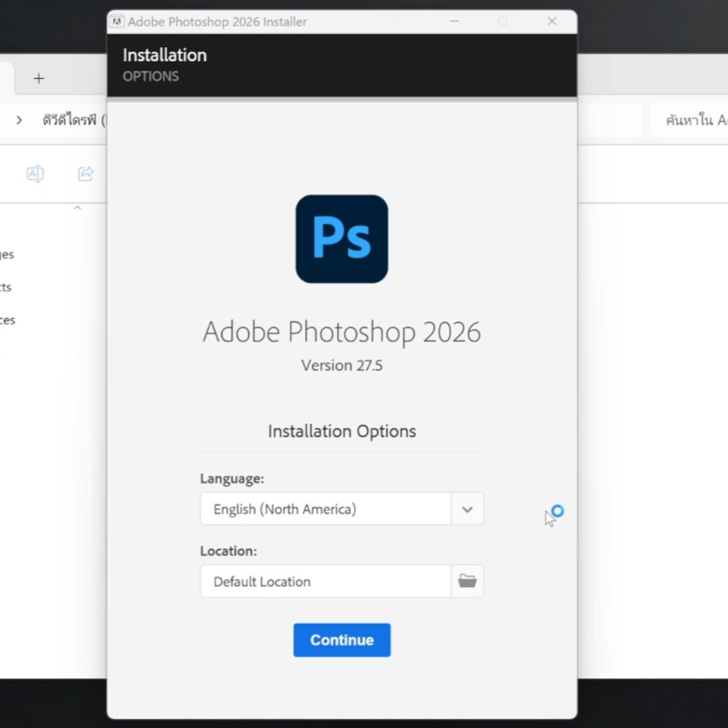This screenshot has width=728, height=728.
Task: Click the "Adobe Photoshop 2026" product heading
Action: point(342,332)
